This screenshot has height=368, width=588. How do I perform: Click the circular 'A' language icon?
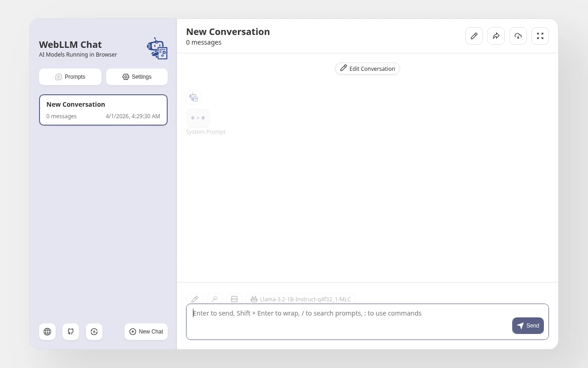94,332
